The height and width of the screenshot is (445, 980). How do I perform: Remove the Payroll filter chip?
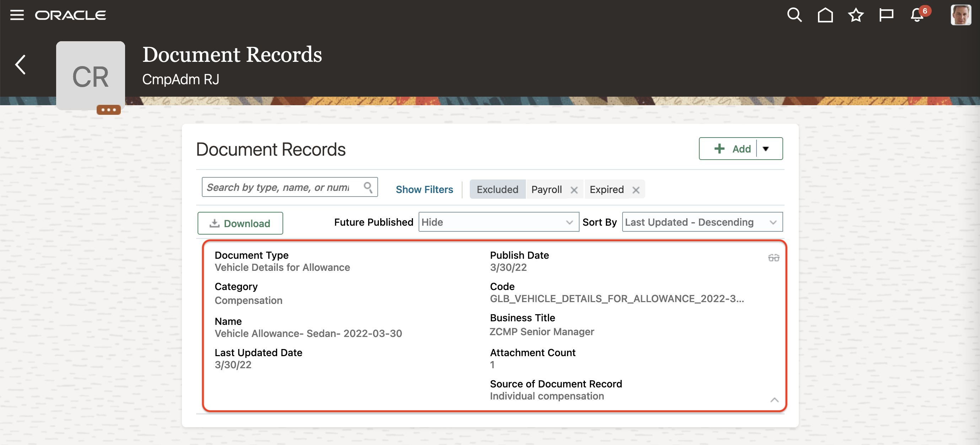pyautogui.click(x=574, y=189)
